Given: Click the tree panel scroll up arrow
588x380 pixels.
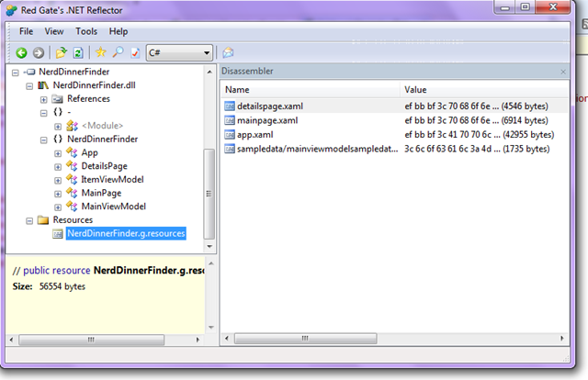Looking at the screenshot, I should click(209, 72).
